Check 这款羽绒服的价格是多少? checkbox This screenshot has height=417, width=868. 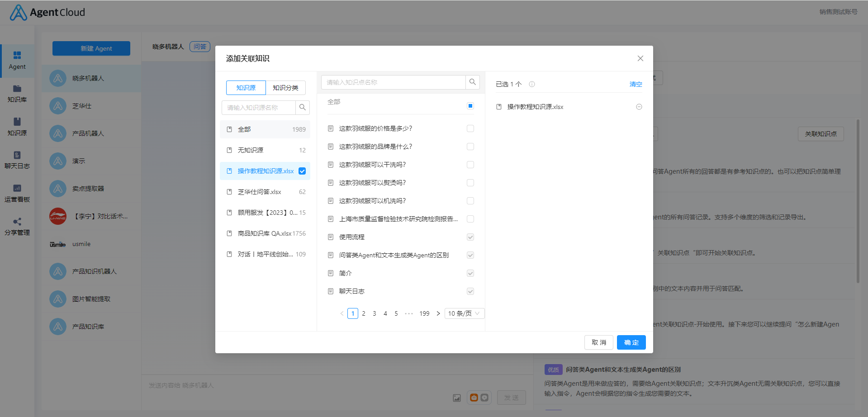point(470,128)
